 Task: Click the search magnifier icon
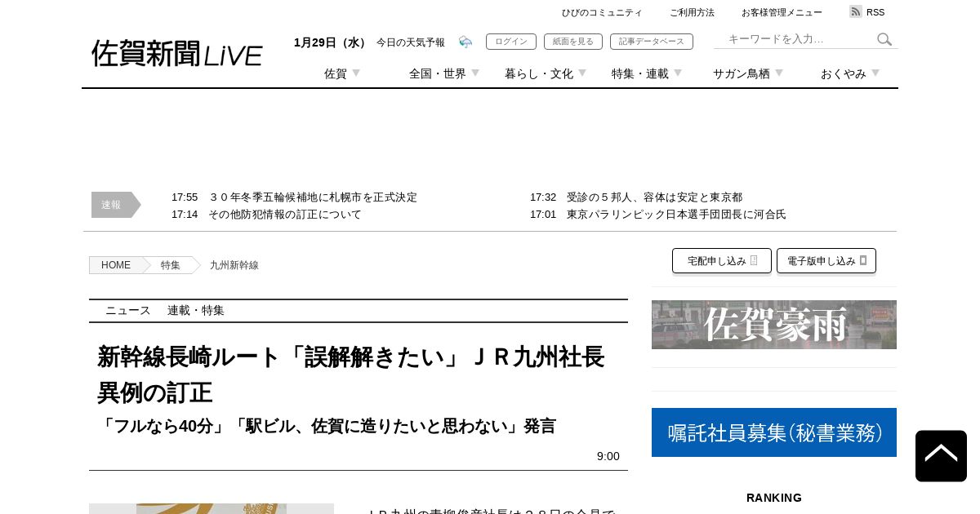(x=884, y=39)
